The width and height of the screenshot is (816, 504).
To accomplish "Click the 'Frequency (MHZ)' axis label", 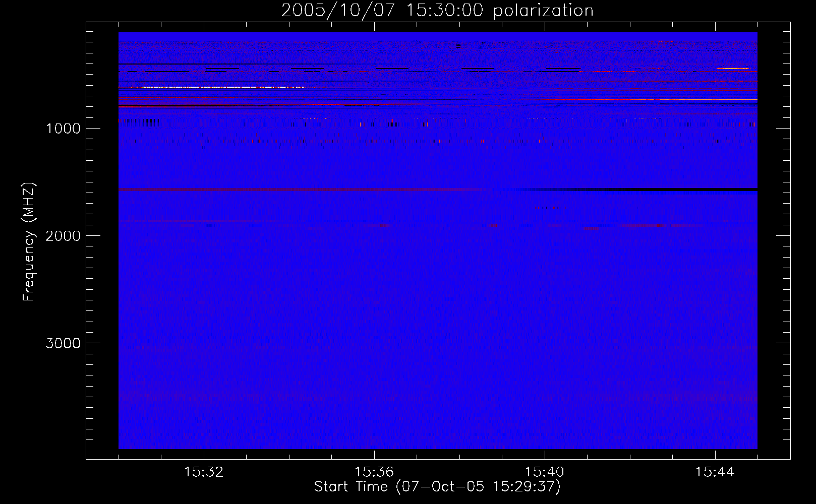I will (29, 242).
